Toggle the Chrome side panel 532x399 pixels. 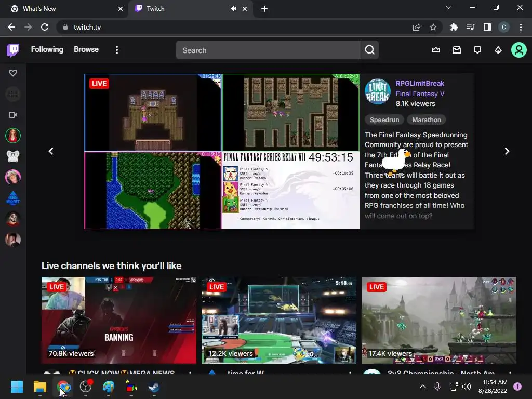click(487, 27)
